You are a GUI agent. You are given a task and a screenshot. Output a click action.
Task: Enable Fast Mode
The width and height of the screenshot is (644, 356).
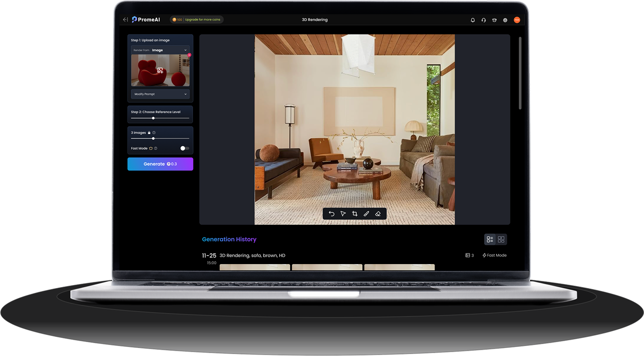click(x=184, y=148)
